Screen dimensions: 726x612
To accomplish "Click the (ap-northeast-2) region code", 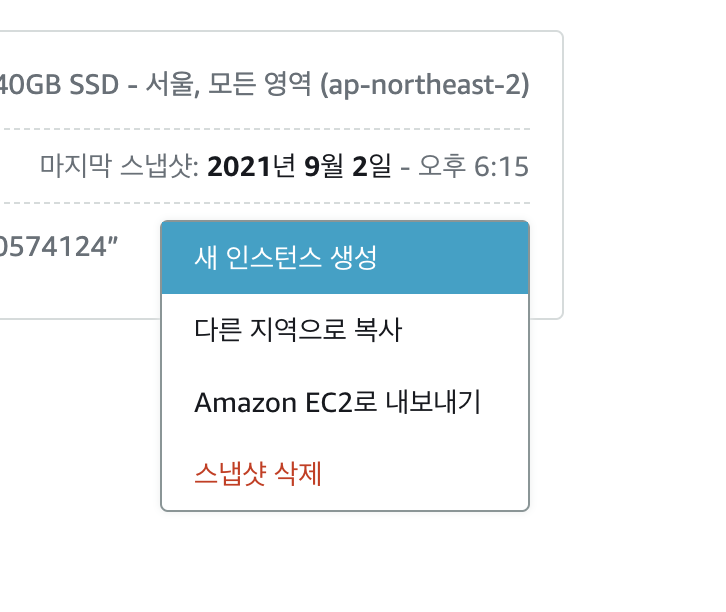I will tap(425, 85).
